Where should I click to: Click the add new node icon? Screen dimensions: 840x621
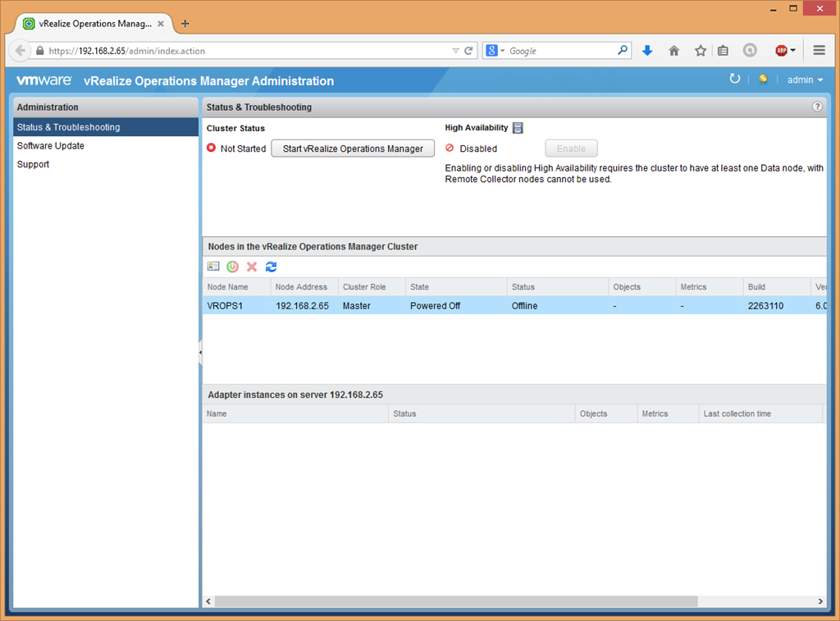[213, 267]
